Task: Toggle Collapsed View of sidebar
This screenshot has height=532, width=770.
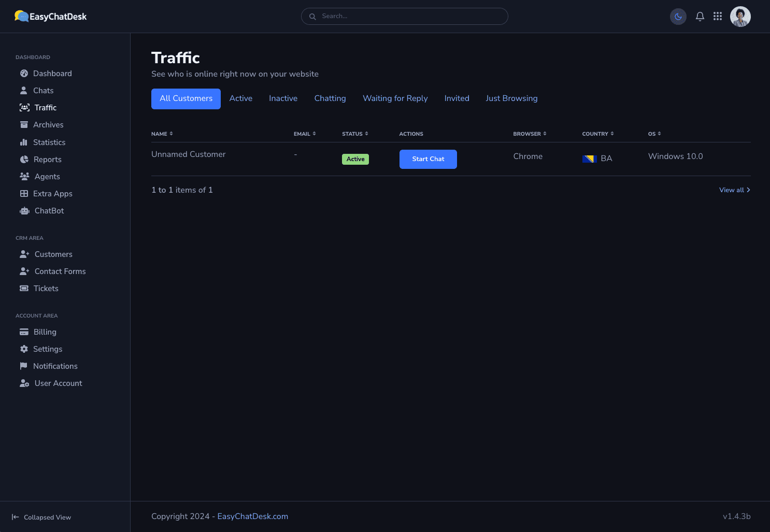Action: (x=41, y=517)
